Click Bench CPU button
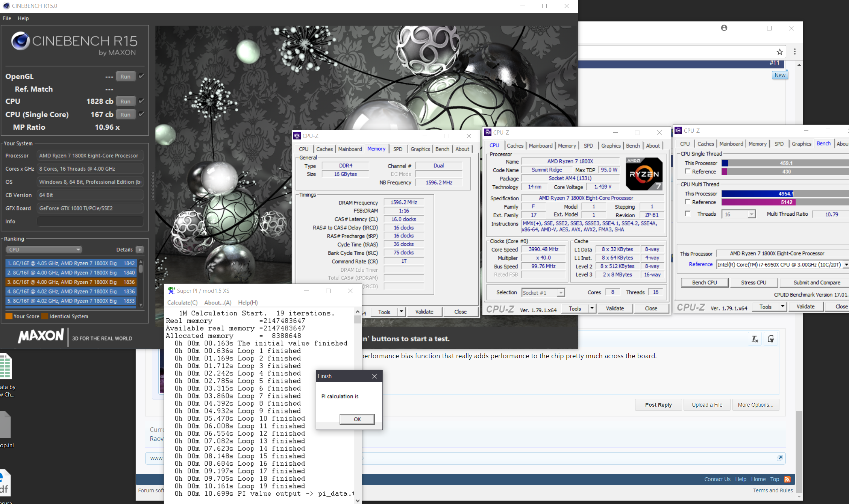This screenshot has width=849, height=504. [x=705, y=283]
